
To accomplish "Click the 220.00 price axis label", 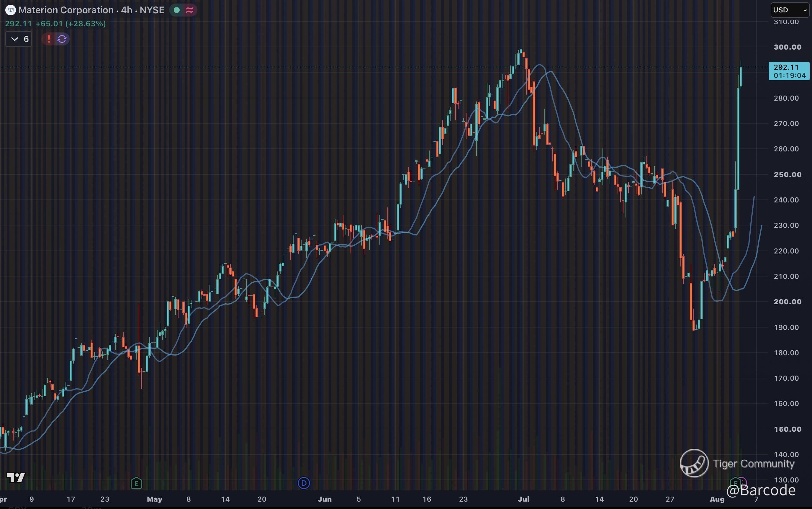I will [x=786, y=251].
